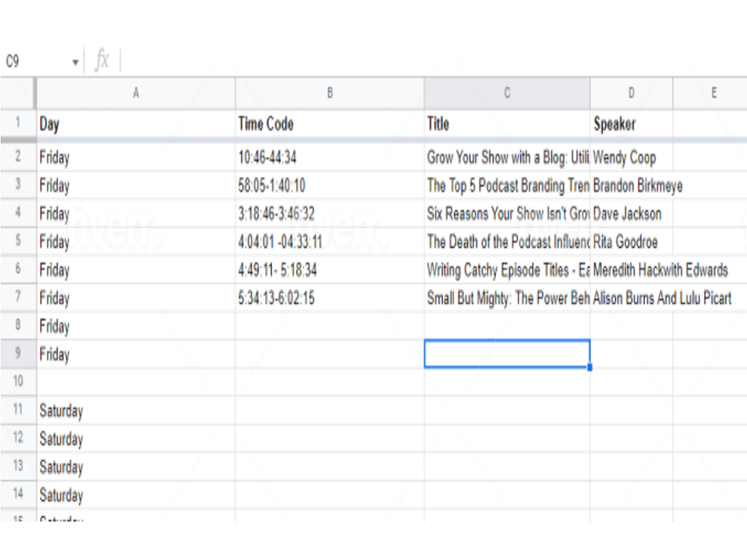Select row 9 header
This screenshot has height=560, width=747.
point(18,354)
